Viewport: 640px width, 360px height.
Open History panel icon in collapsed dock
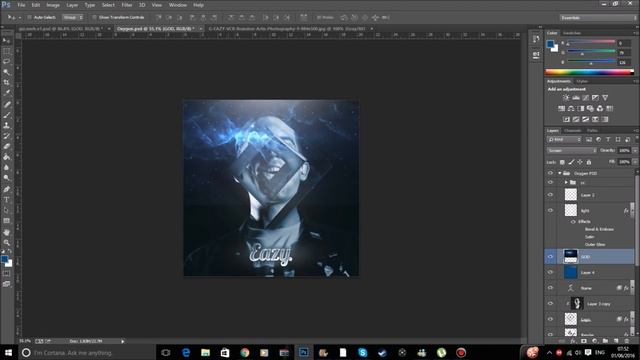click(x=536, y=39)
